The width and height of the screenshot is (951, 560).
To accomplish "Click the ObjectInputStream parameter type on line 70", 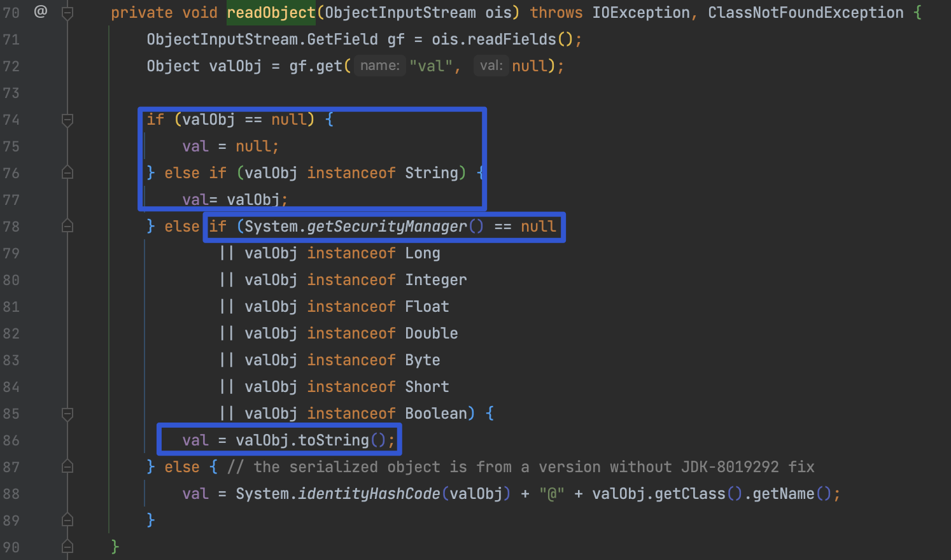I will [x=400, y=13].
